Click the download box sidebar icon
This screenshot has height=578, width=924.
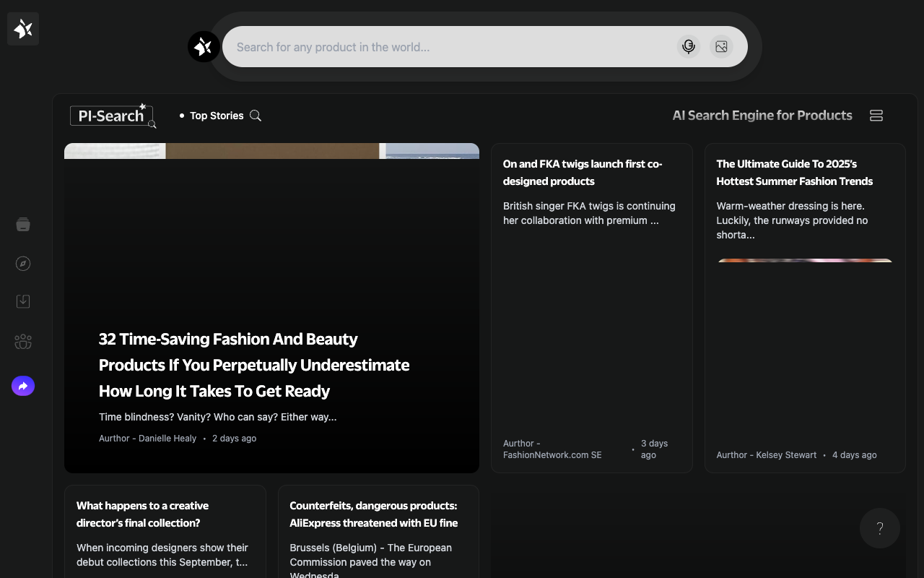(x=23, y=301)
